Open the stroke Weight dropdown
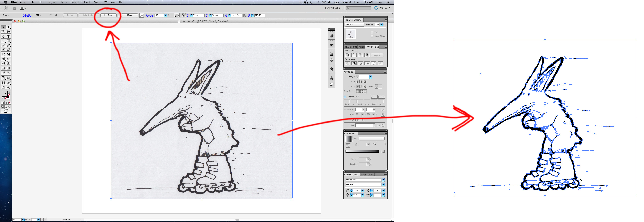The height and width of the screenshot is (222, 644). (x=371, y=77)
